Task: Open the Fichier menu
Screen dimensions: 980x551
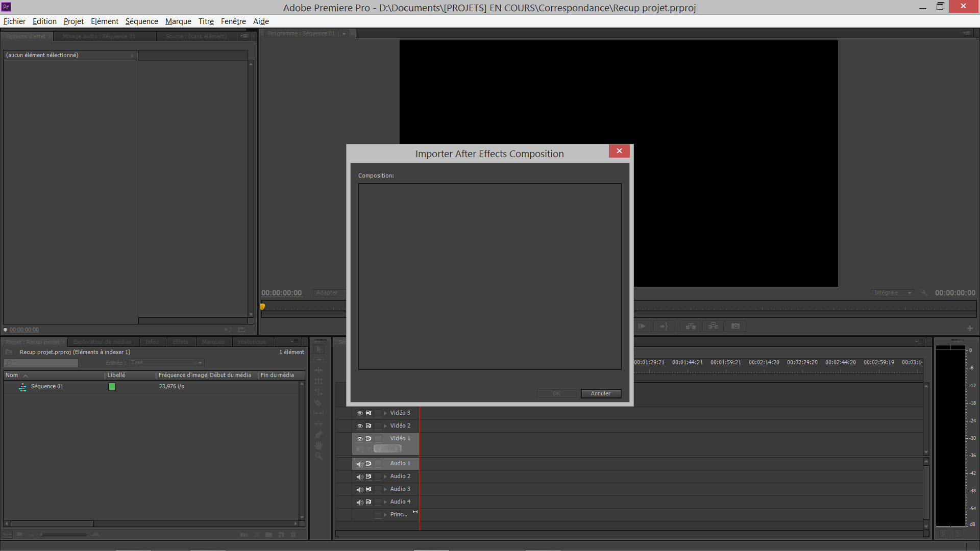Action: 14,21
